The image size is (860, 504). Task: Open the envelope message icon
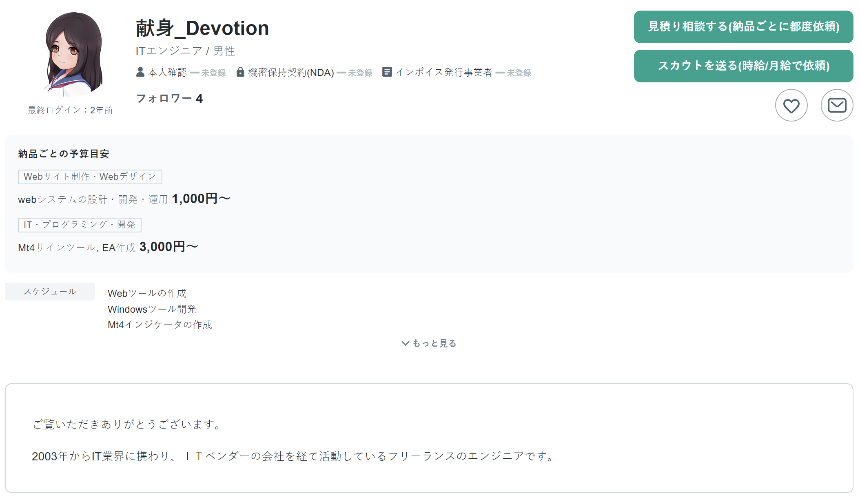[837, 105]
